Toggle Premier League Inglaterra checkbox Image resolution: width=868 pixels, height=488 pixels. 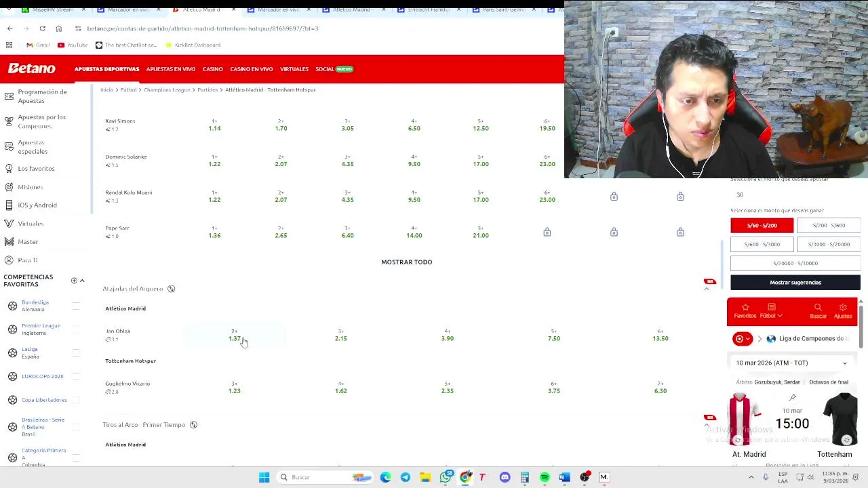click(x=76, y=329)
